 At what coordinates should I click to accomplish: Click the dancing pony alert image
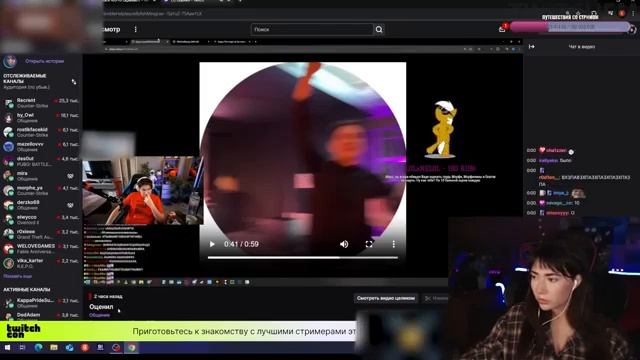tap(442, 129)
